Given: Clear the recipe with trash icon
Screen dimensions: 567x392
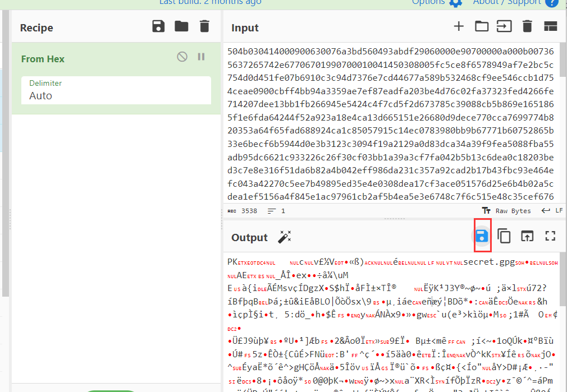Looking at the screenshot, I should coord(204,26).
